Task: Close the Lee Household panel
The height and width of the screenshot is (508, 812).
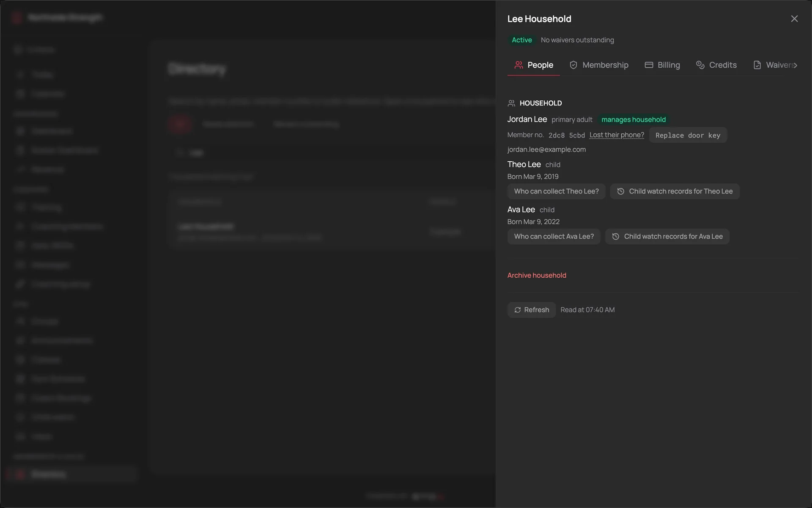Action: tap(794, 19)
